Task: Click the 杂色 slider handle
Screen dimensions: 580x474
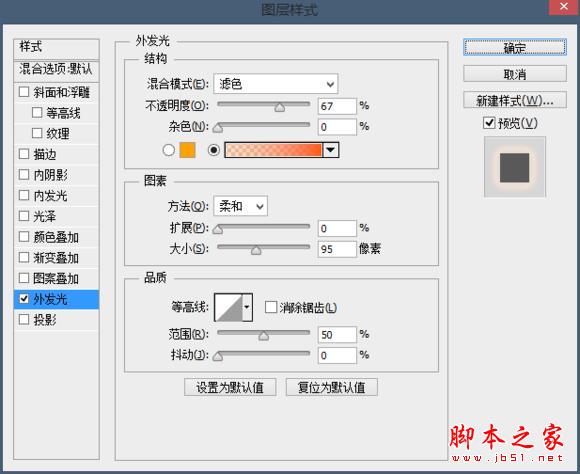Action: 218,128
